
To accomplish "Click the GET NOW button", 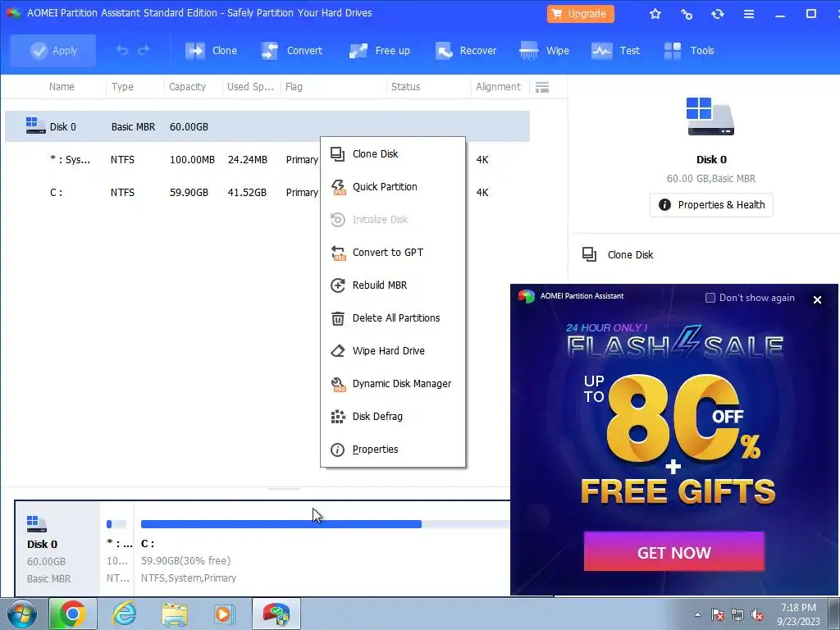I will pyautogui.click(x=674, y=552).
